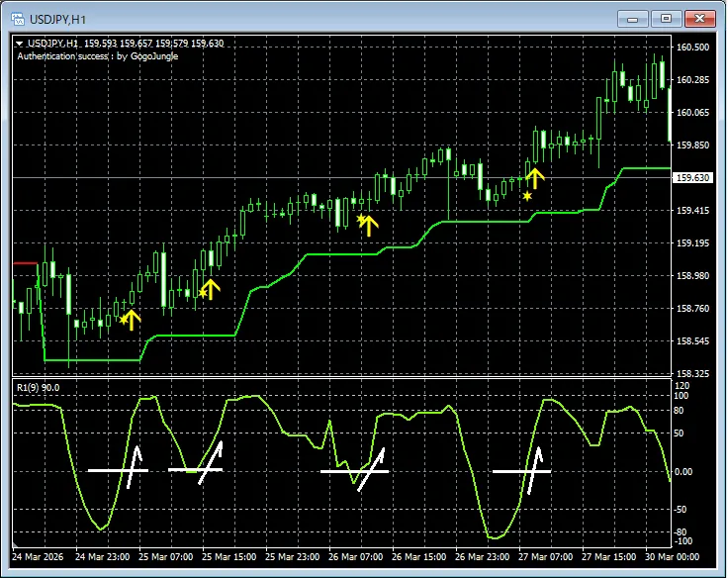Image resolution: width=728 pixels, height=578 pixels.
Task: Click the leftmost white arrow in the R1 indicator
Action: tap(134, 466)
